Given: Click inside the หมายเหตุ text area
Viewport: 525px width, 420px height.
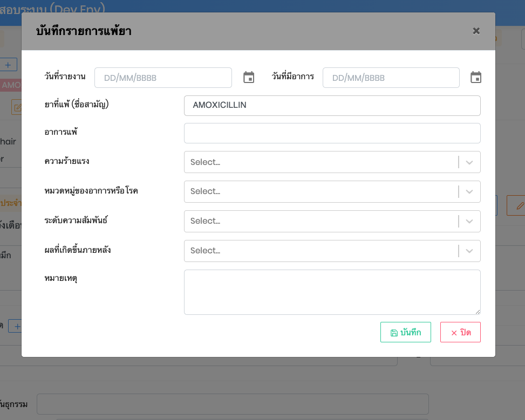Looking at the screenshot, I should pyautogui.click(x=332, y=292).
